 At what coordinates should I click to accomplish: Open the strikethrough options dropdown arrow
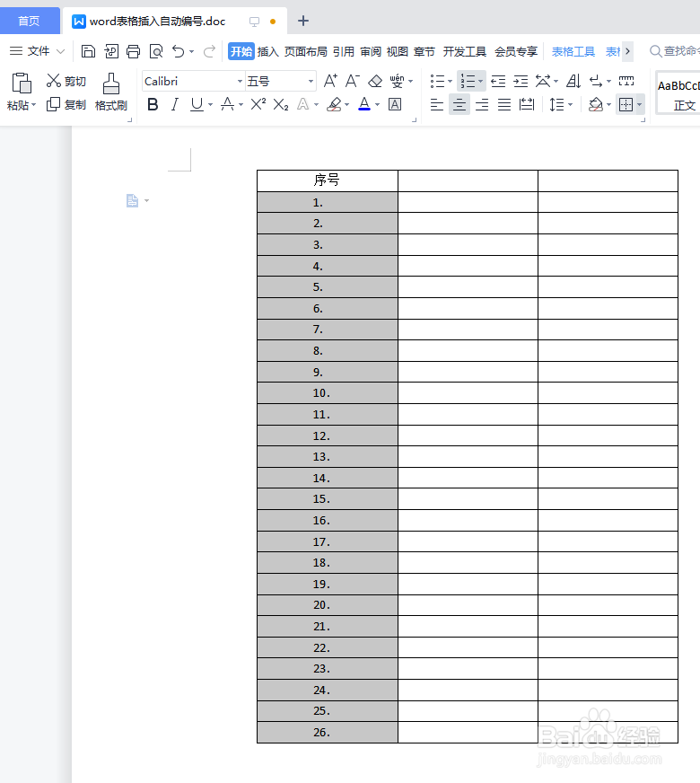(x=241, y=104)
